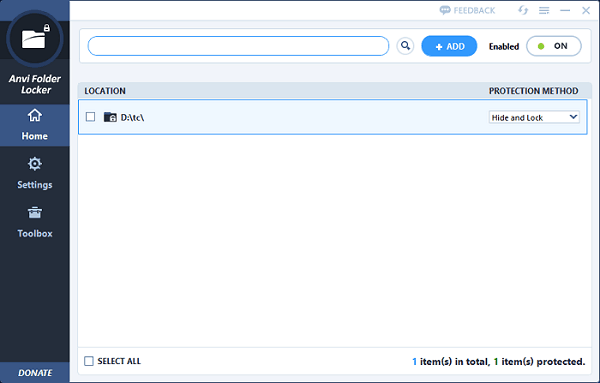Open the Protection Method combo box for D:\tc\
The width and height of the screenshot is (600, 383).
534,117
